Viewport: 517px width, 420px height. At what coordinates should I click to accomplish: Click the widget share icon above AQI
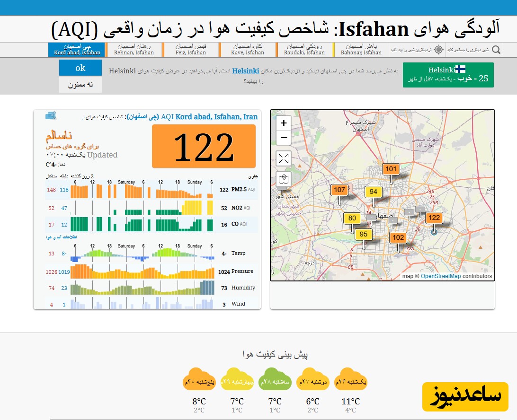point(51,115)
